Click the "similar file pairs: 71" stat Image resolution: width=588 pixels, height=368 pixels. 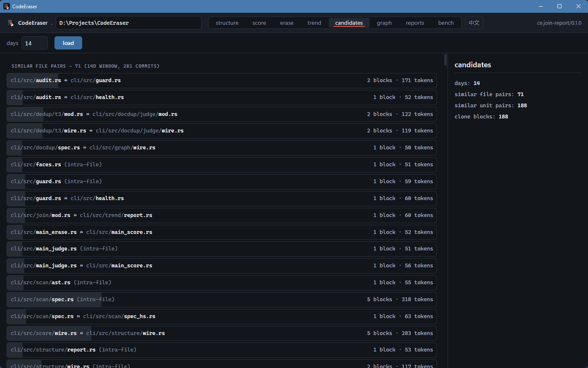tap(489, 94)
